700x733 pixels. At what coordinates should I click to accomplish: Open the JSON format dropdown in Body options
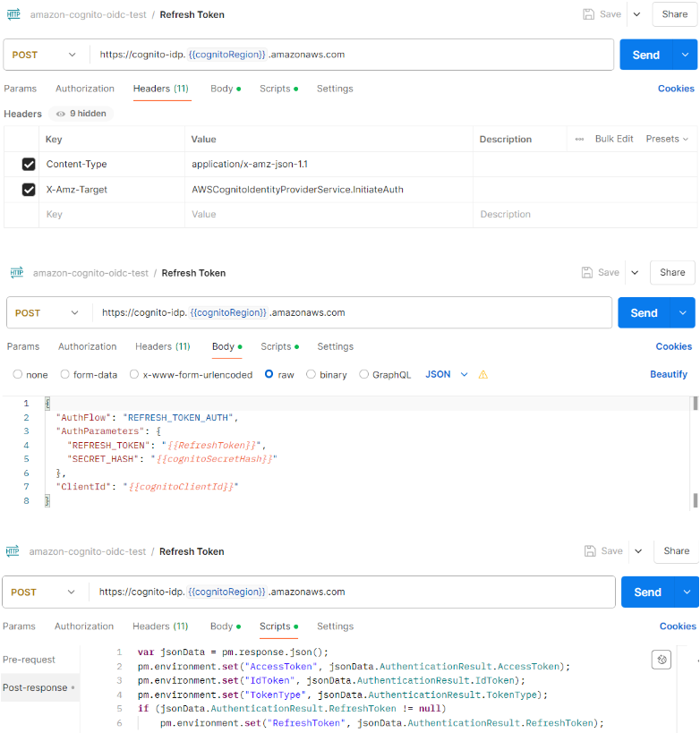click(446, 374)
